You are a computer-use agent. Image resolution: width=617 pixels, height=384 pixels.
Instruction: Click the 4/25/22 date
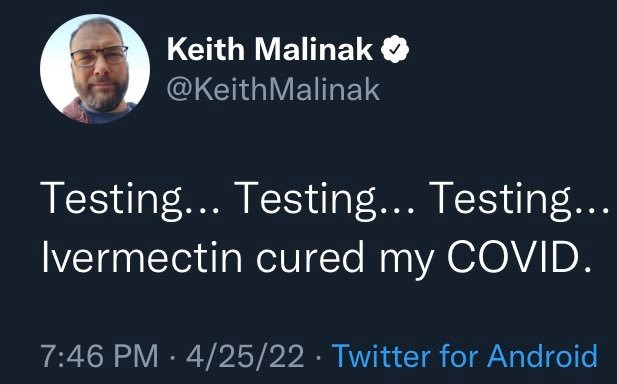pyautogui.click(x=245, y=356)
